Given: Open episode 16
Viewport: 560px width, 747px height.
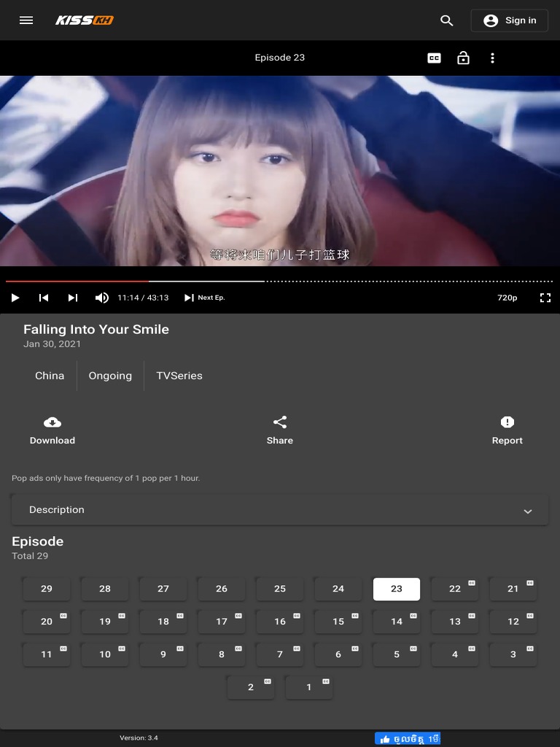Looking at the screenshot, I should [280, 622].
